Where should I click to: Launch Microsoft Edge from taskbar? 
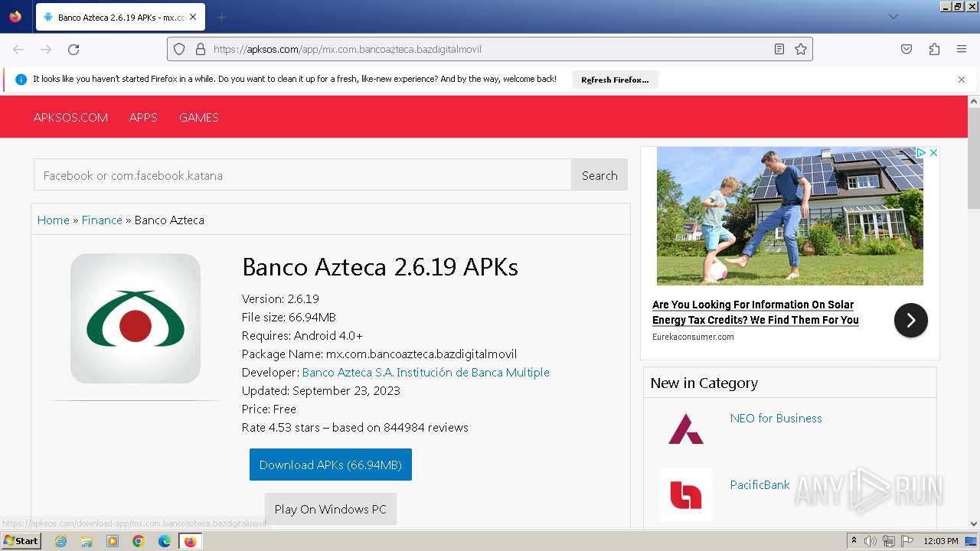coord(165,541)
